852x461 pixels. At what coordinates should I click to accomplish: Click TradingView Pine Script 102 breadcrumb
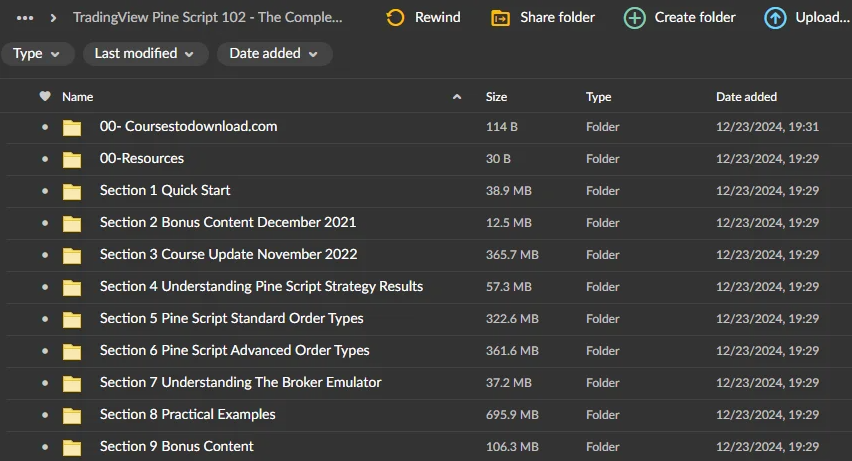click(208, 17)
